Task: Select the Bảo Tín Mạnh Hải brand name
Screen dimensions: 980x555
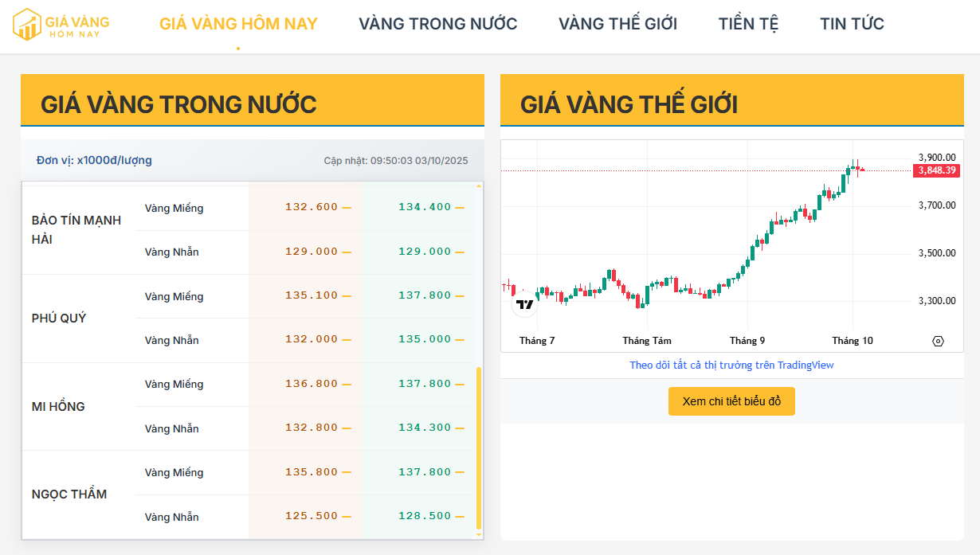Action: [x=76, y=229]
